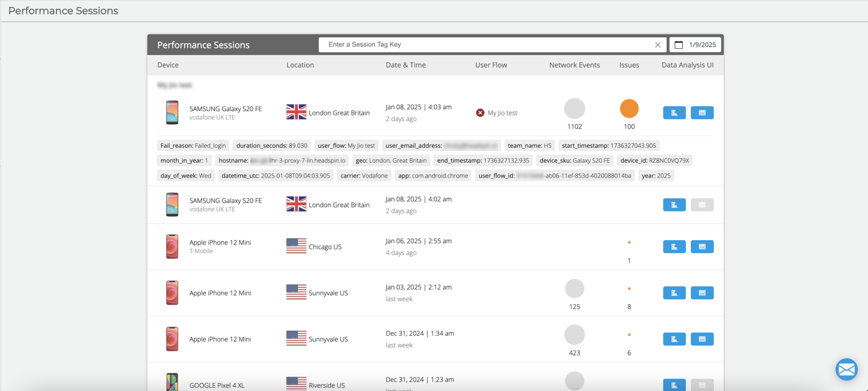Click the User Flow column header
This screenshot has width=868, height=391.
click(491, 65)
